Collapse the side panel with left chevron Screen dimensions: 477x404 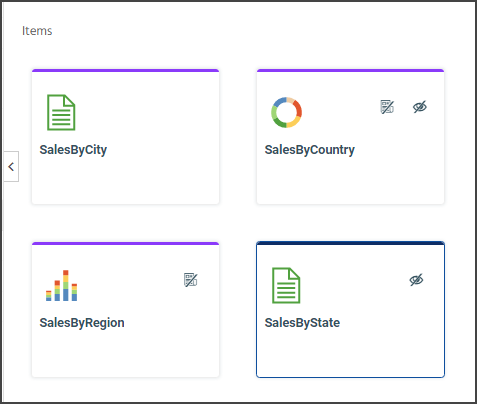(11, 166)
